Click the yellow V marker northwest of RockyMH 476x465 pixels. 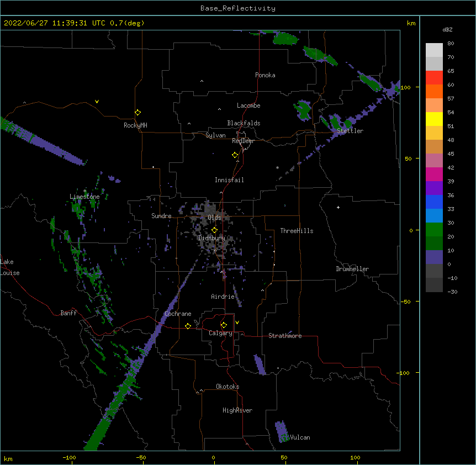point(97,102)
